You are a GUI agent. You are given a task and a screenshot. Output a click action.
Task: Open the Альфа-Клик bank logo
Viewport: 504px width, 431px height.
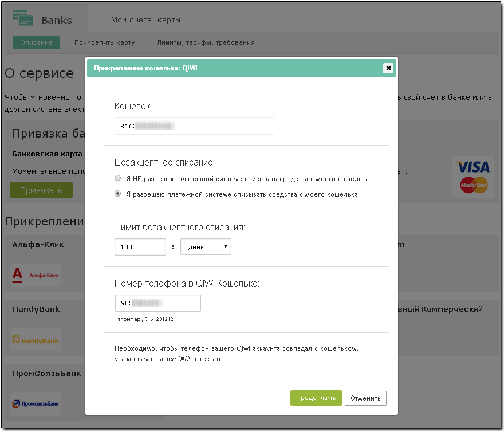click(x=36, y=275)
